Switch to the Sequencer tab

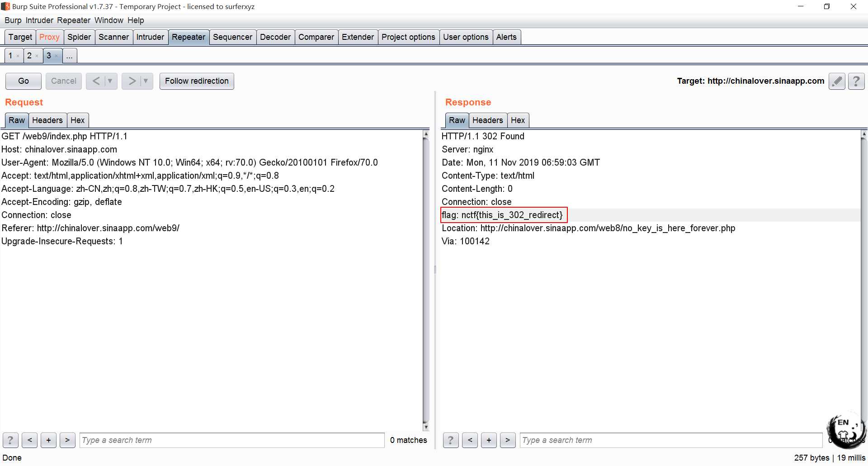pos(232,37)
